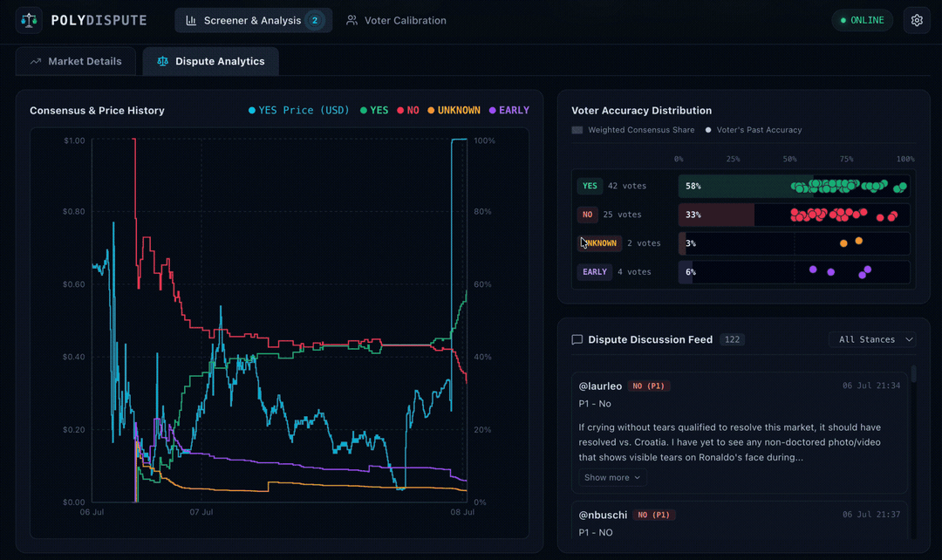Screen dimensions: 942x560
Task: Click the speech bubble icon of Discussion Feed
Action: point(577,339)
